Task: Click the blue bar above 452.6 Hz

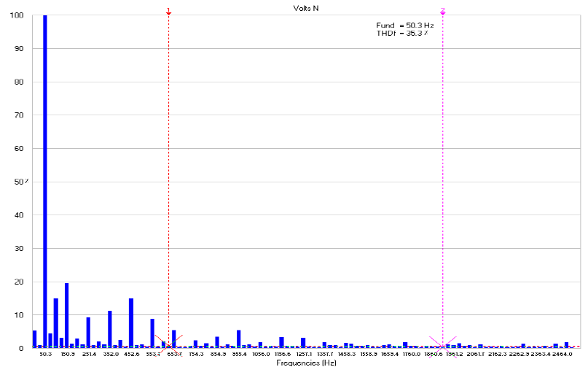Action: click(x=131, y=323)
